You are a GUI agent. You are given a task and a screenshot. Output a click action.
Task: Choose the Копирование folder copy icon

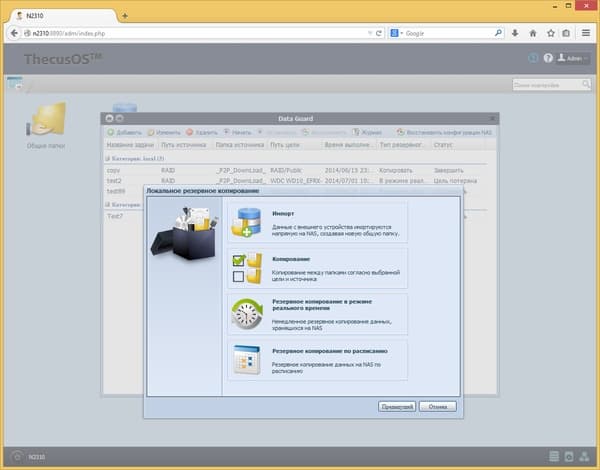tap(247, 268)
